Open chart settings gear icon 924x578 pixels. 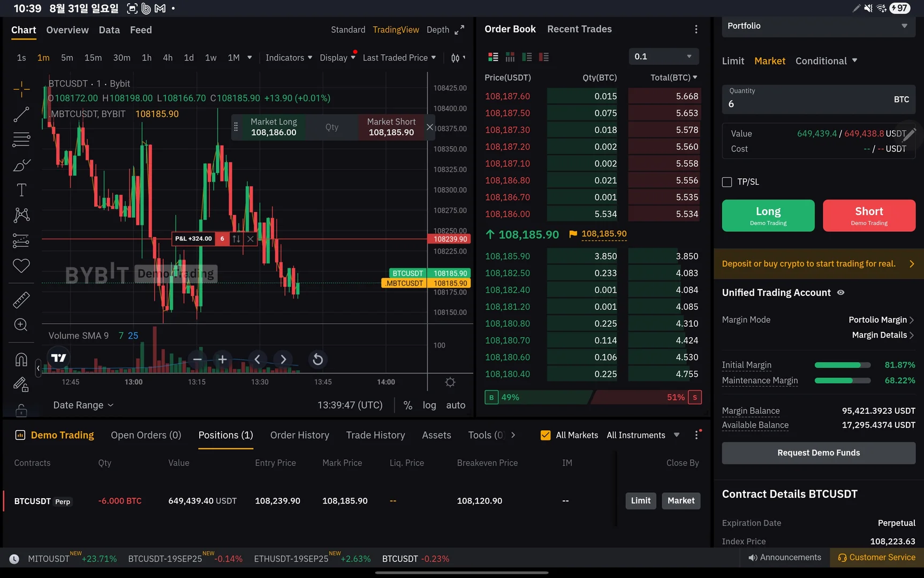(450, 382)
